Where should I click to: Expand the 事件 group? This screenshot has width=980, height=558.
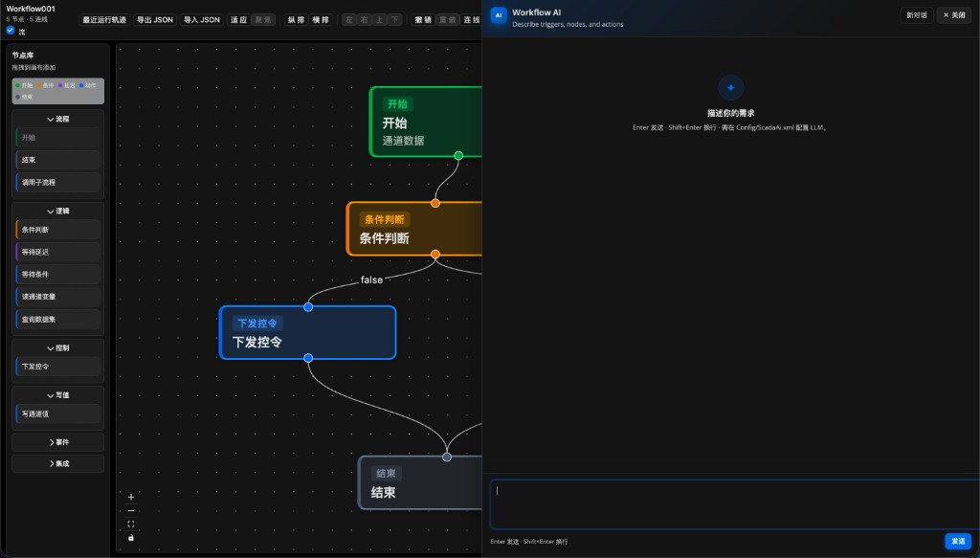(57, 442)
